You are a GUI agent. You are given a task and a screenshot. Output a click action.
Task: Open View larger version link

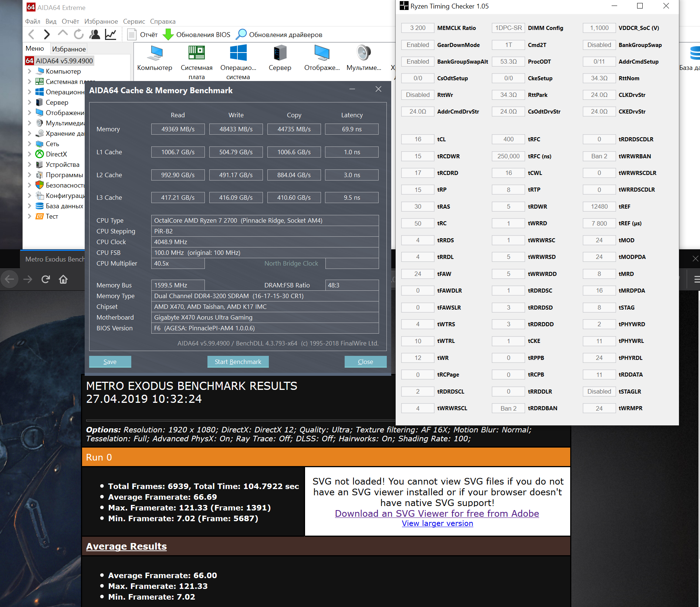pos(437,523)
